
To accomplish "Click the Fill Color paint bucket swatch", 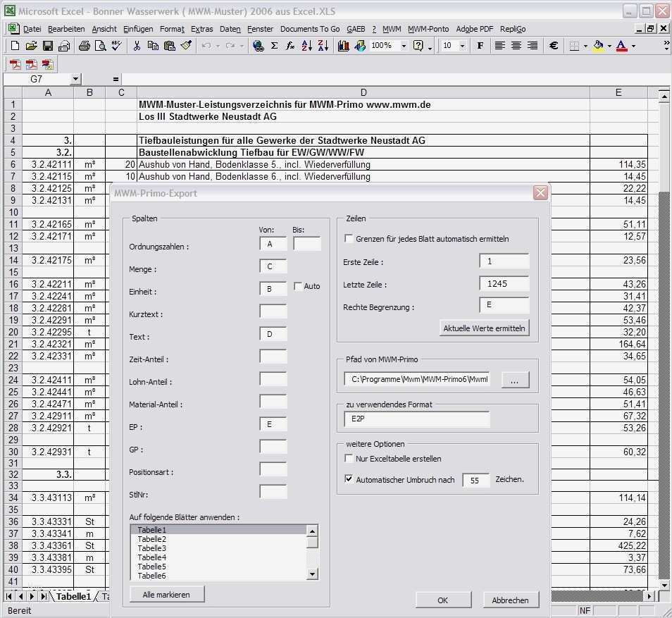I will coord(599,46).
